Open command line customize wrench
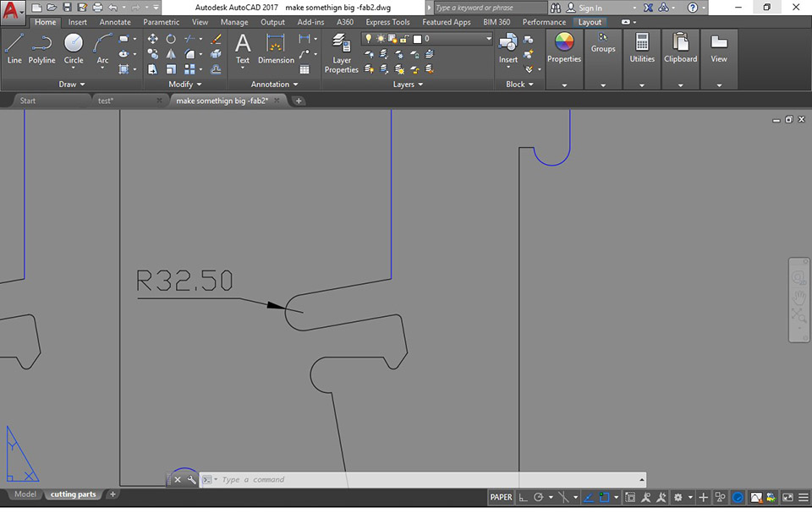812x524 pixels. (192, 479)
